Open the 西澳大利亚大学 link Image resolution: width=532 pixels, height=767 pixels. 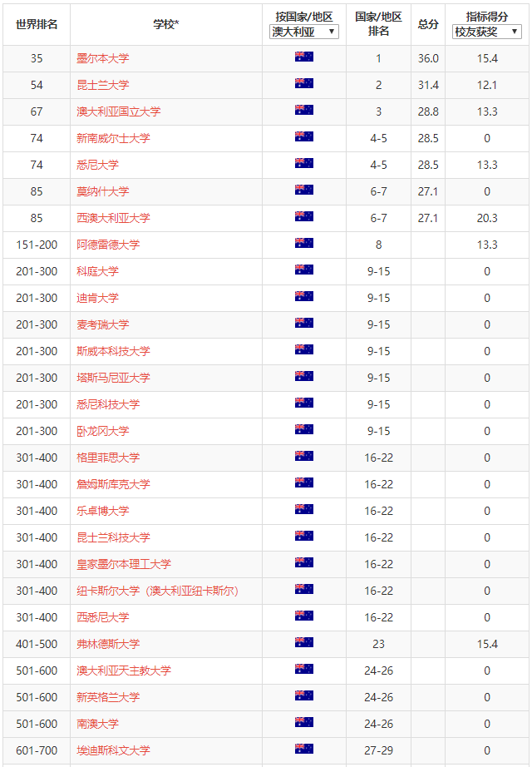tap(113, 218)
